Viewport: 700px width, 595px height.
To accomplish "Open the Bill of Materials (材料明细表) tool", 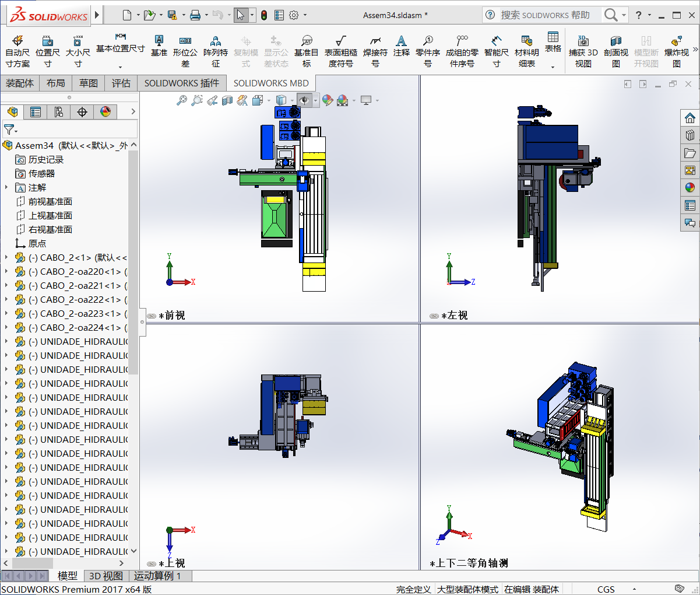I will 527,51.
